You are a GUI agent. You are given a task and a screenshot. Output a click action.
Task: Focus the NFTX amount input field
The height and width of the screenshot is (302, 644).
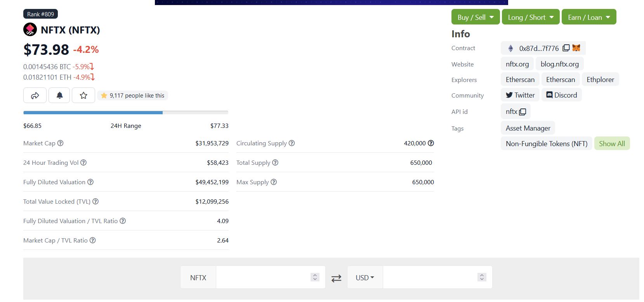click(271, 278)
